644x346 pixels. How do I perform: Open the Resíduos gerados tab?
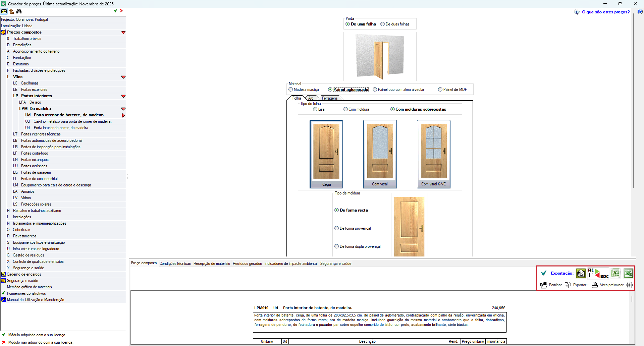pyautogui.click(x=247, y=264)
